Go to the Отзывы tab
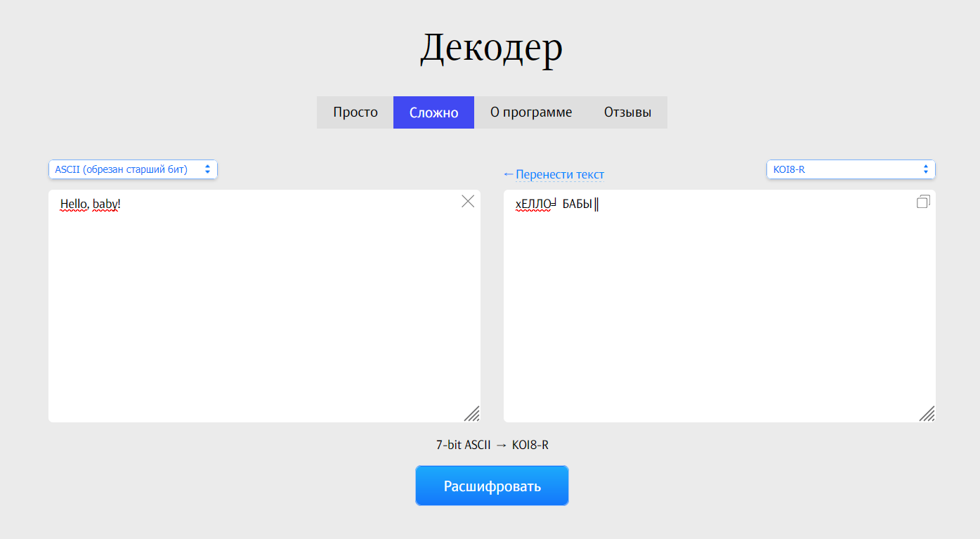980x539 pixels. point(627,112)
